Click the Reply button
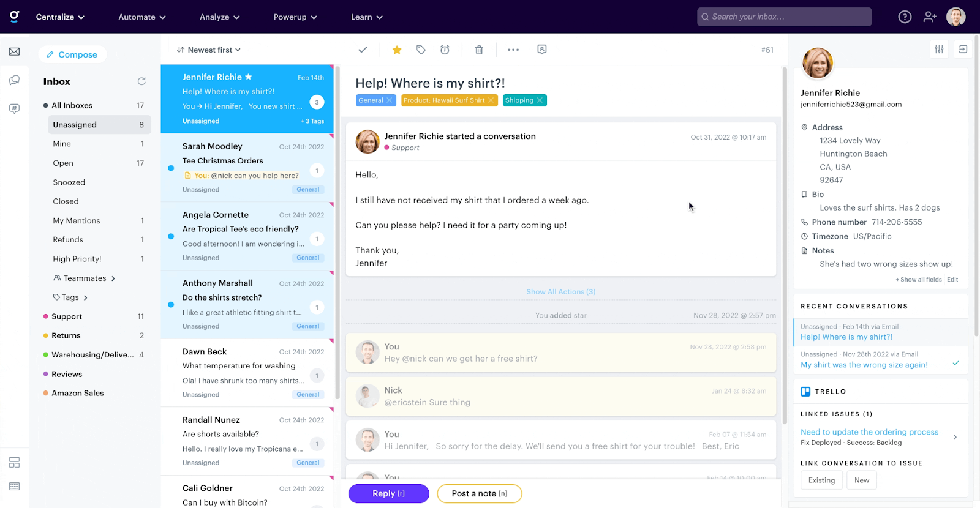This screenshot has height=508, width=980. [x=388, y=493]
